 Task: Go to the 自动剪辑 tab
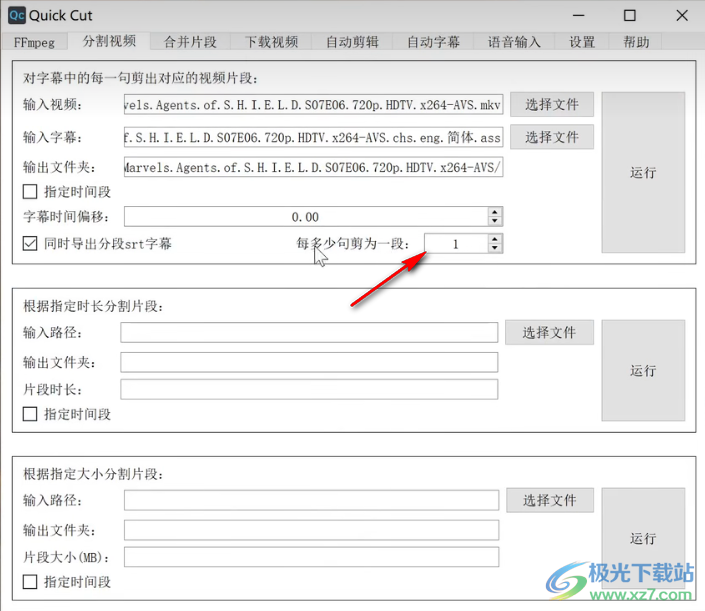[x=352, y=42]
